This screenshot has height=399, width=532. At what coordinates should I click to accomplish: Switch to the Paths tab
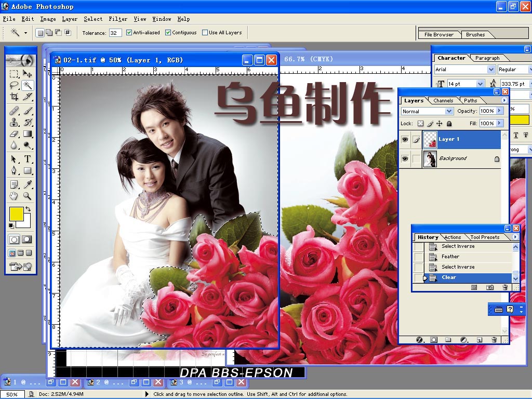tap(470, 100)
